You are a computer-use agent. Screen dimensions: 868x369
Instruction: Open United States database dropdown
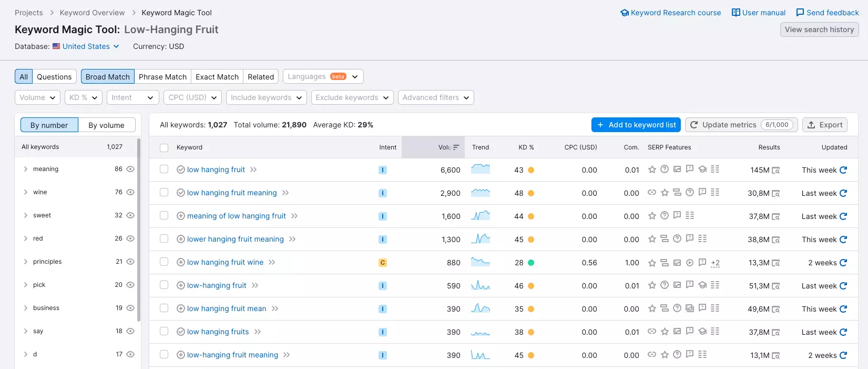pyautogui.click(x=86, y=46)
